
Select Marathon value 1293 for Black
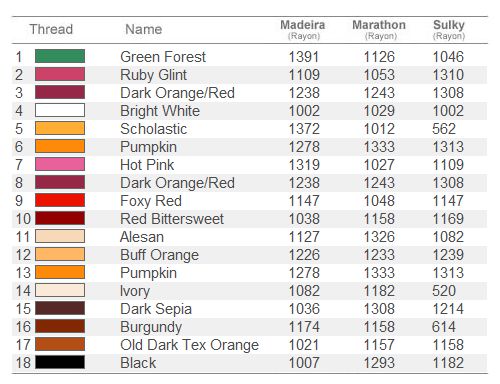coord(379,363)
